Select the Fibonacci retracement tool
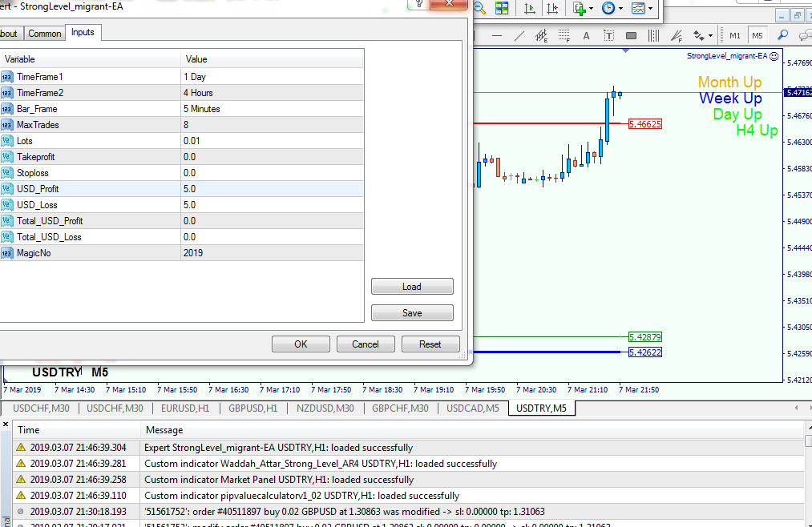 [x=564, y=35]
